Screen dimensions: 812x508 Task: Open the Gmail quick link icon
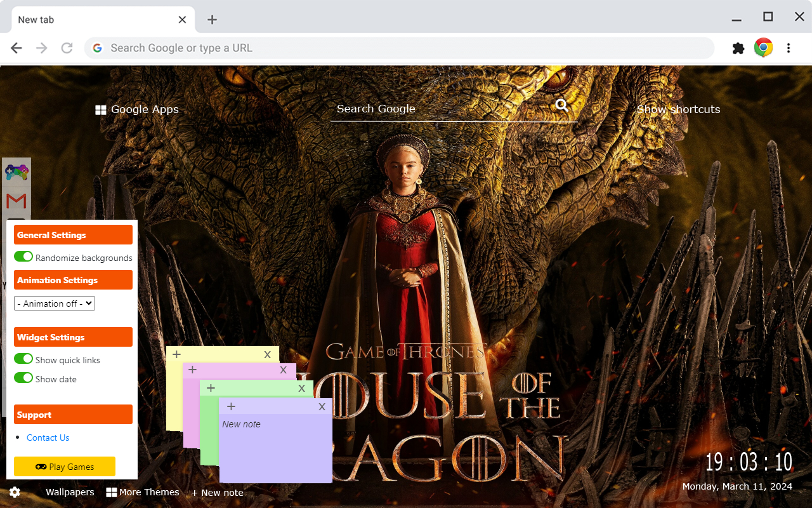coord(16,201)
